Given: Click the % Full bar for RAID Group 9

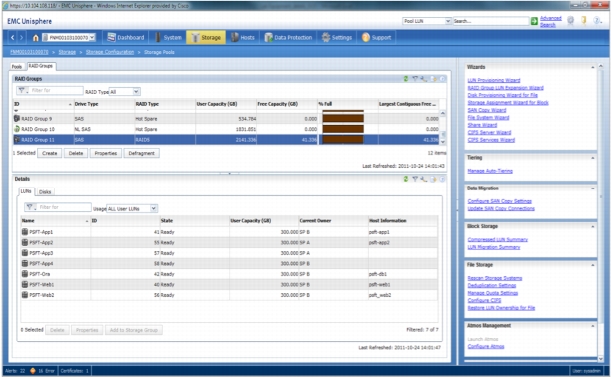Looking at the screenshot, I should (343, 118).
